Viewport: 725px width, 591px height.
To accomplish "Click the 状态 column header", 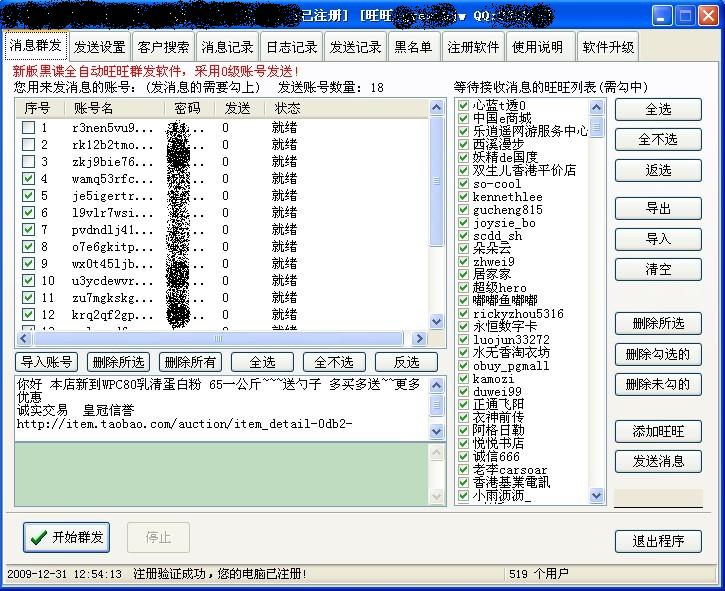I will pyautogui.click(x=347, y=108).
